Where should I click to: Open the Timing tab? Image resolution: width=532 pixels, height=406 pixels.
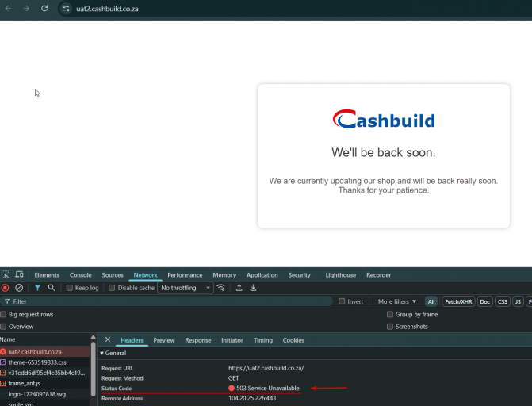[x=263, y=340]
